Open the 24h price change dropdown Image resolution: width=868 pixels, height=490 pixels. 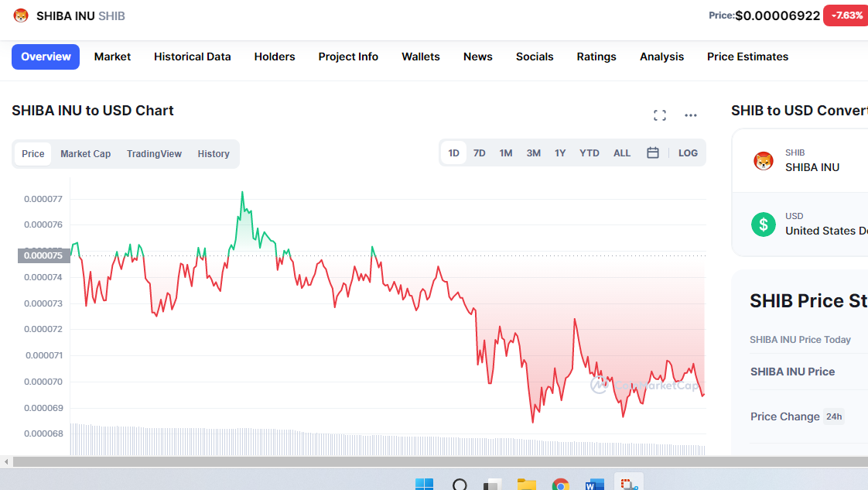tap(834, 416)
